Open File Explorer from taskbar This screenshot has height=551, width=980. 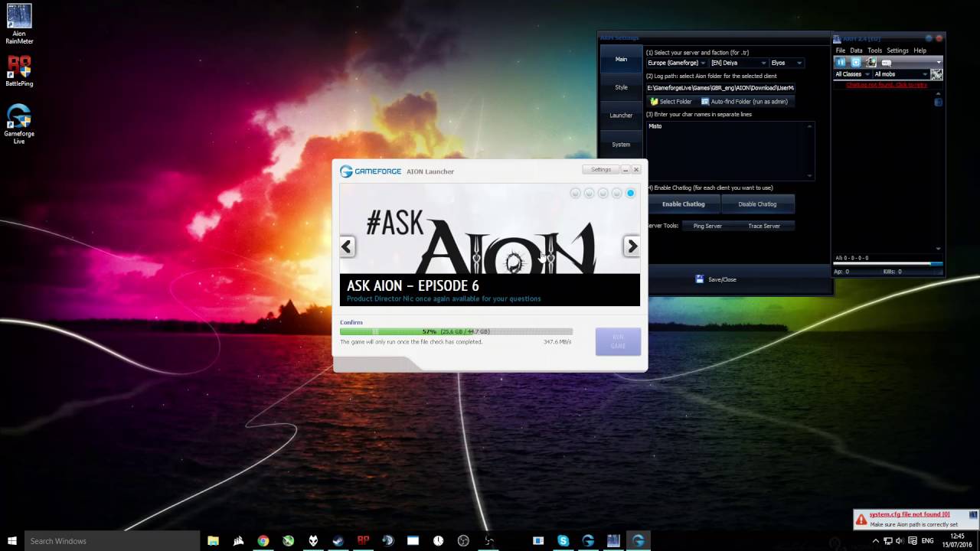coord(214,541)
